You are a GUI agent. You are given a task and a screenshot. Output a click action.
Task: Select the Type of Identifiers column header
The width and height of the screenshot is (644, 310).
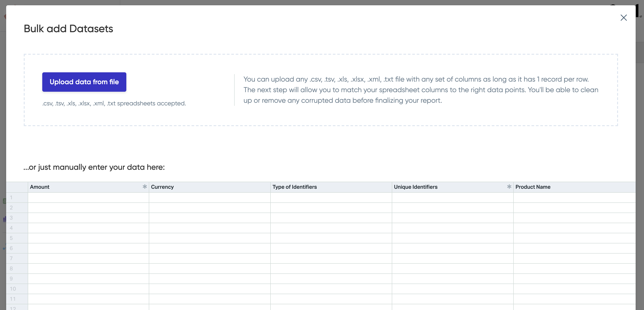(x=331, y=187)
